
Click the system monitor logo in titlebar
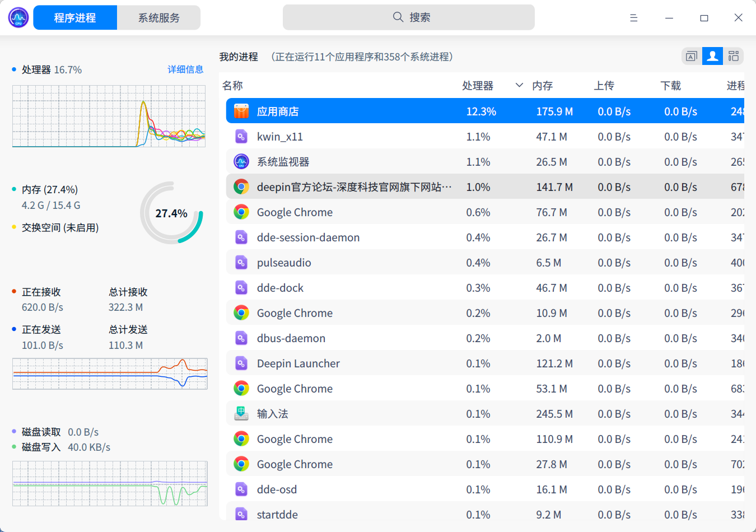click(x=18, y=17)
